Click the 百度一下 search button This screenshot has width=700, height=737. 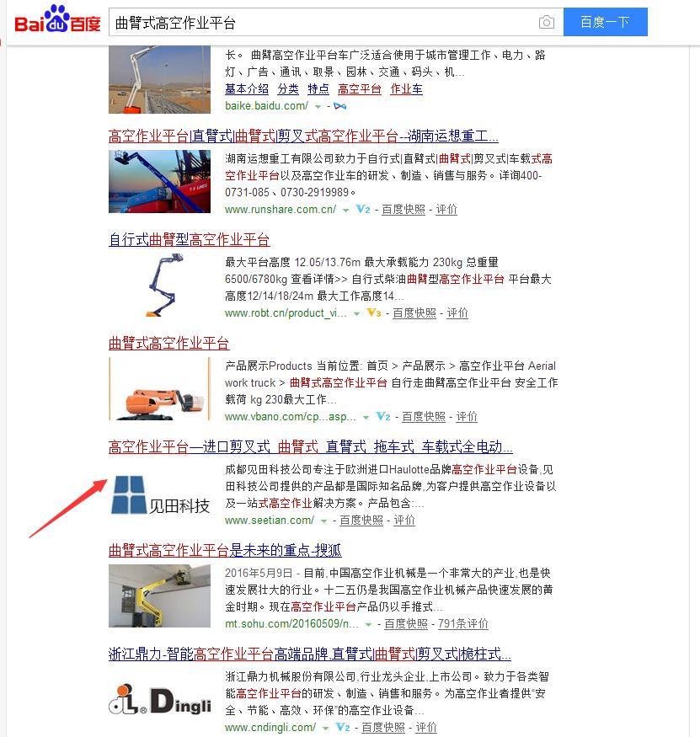tap(606, 22)
